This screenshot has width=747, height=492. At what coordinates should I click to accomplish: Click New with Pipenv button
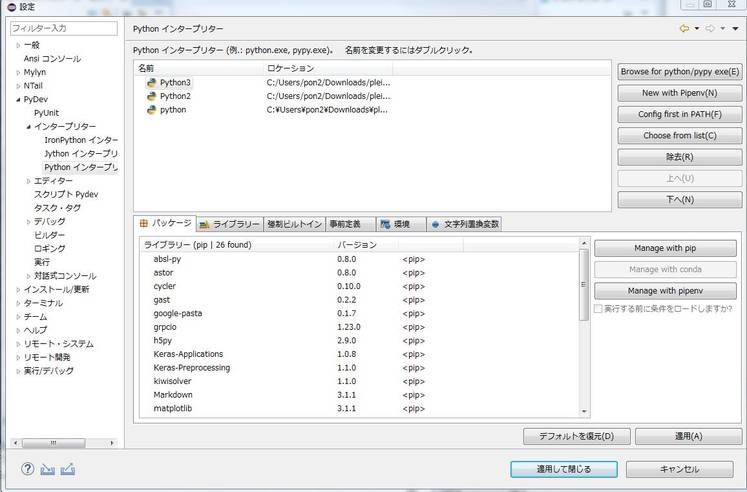tap(680, 93)
